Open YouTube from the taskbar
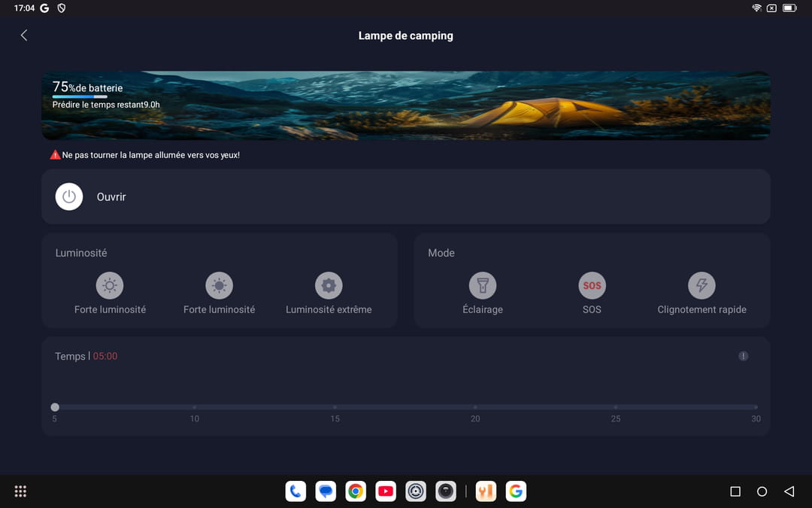812x508 pixels. coord(386,491)
